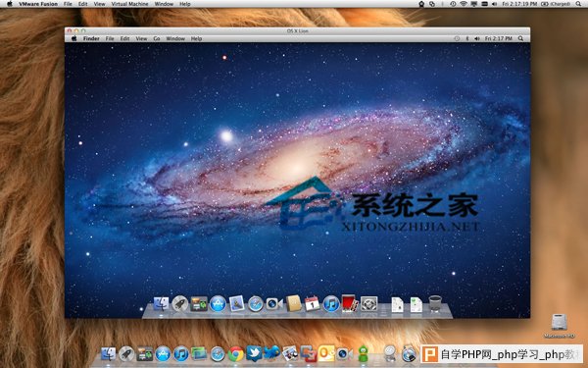
Task: Open the guest Bluetooth status icon
Action: (467, 38)
